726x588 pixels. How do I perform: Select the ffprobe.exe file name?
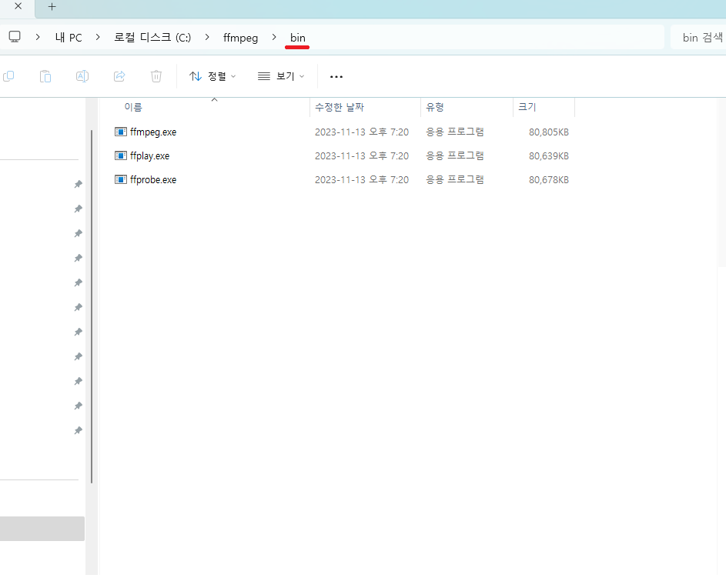(x=153, y=179)
